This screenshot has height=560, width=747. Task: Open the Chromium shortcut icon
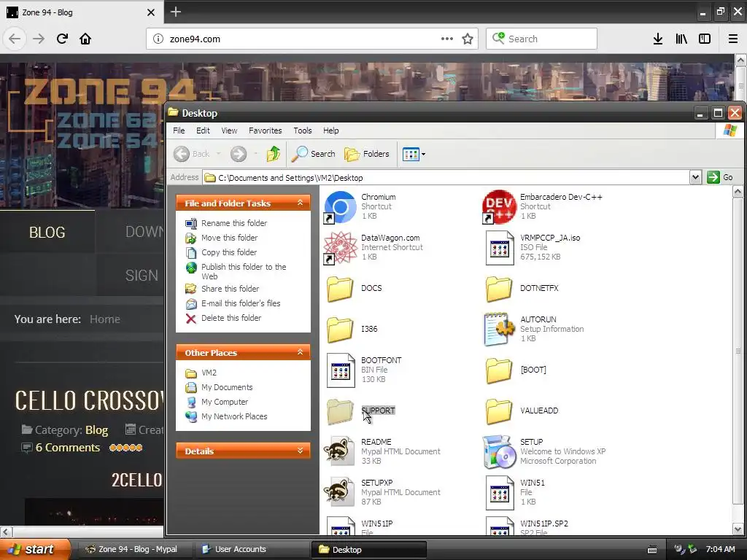click(x=340, y=206)
